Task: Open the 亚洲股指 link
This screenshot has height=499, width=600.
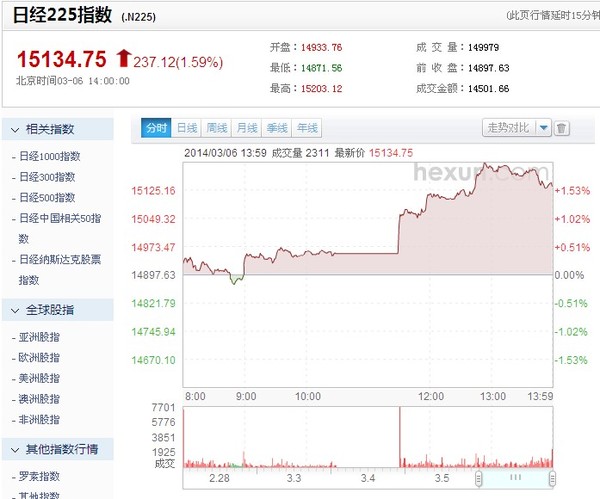Action: tap(41, 337)
